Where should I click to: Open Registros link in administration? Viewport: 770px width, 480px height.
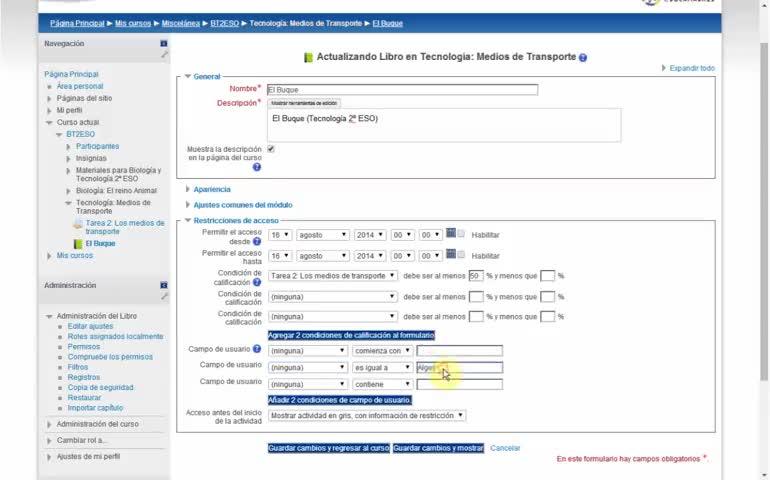83,377
